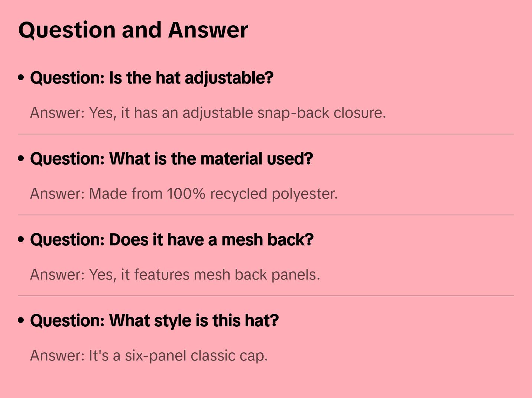The width and height of the screenshot is (532, 398).
Task: Expand the "Does it have a mesh back?" question
Action: pos(172,240)
